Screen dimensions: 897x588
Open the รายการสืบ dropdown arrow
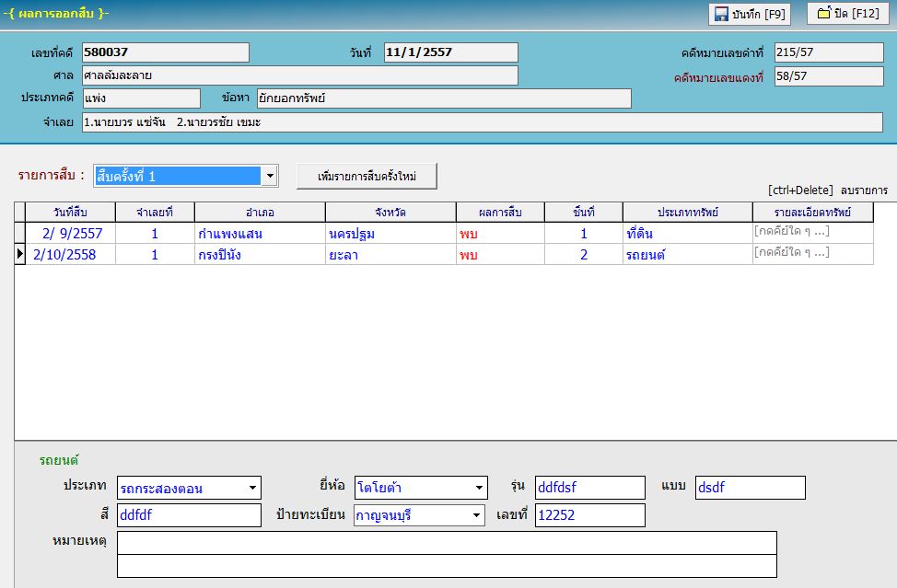[x=270, y=176]
